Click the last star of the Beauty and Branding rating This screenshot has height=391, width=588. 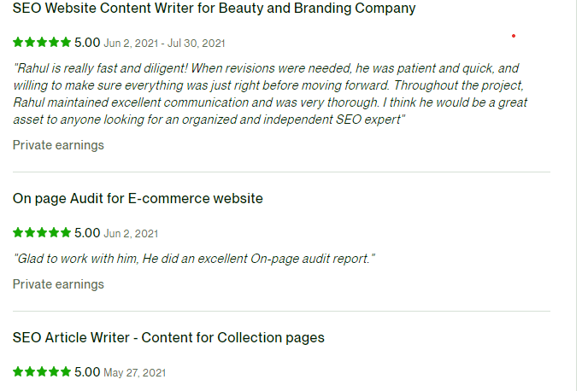coord(66,42)
